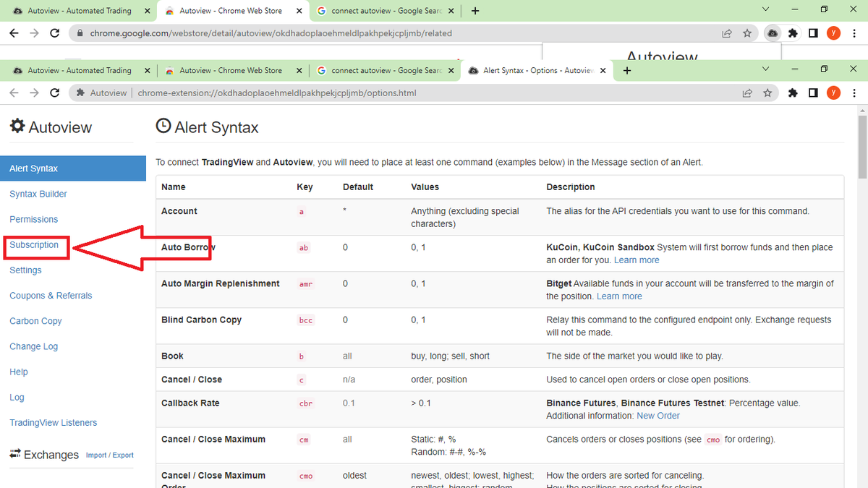Open the Syntax Builder sidebar page
This screenshot has width=868, height=488.
[38, 194]
